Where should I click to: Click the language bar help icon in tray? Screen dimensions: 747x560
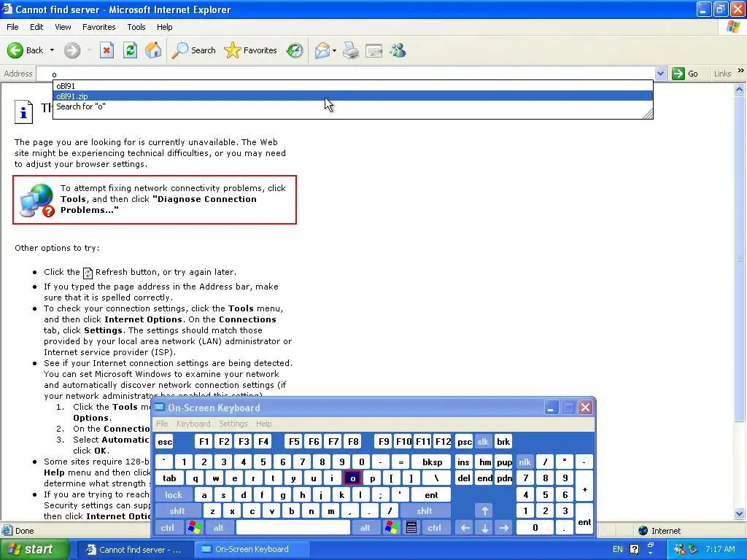click(x=634, y=549)
